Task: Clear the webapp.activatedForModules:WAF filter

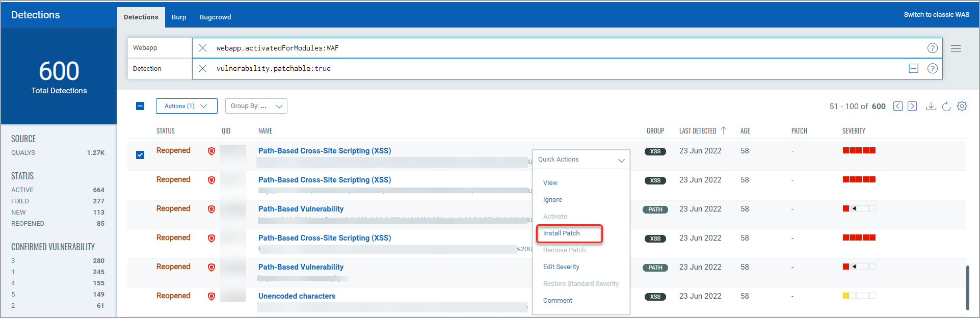Action: 203,48
